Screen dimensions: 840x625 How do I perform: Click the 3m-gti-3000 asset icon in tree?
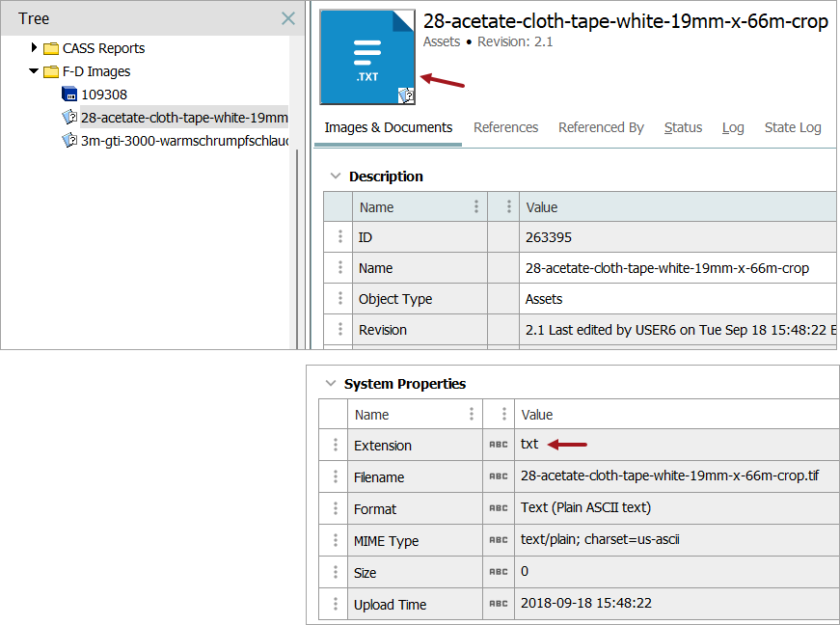click(69, 141)
